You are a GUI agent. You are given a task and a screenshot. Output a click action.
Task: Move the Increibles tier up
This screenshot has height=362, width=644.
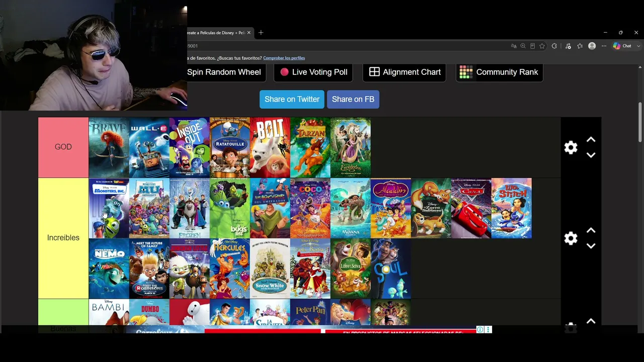[x=591, y=231]
